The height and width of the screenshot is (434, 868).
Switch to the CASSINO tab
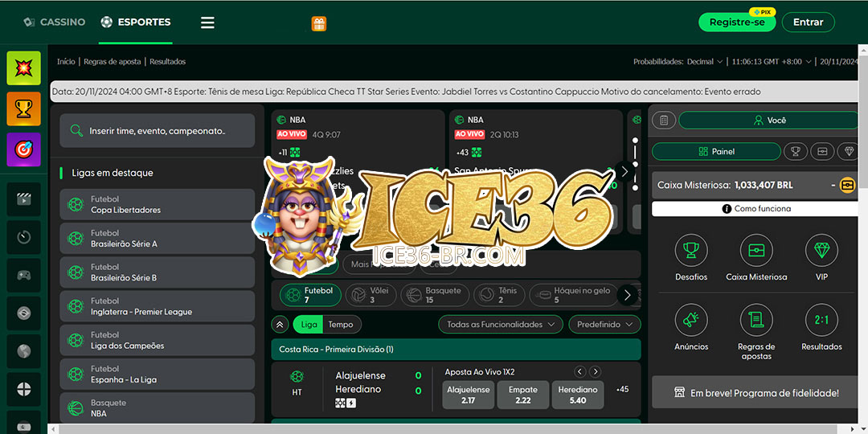(55, 23)
